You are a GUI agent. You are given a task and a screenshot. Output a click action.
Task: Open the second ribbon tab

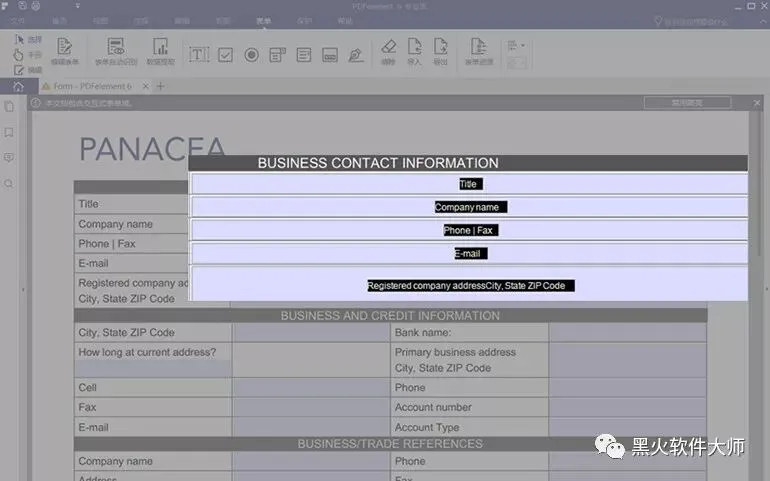pyautogui.click(x=59, y=21)
